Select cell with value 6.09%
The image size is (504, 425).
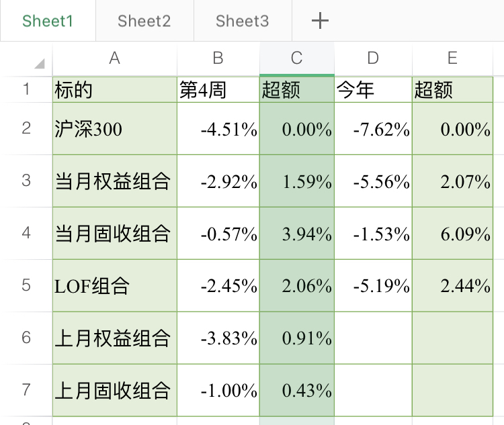point(452,234)
